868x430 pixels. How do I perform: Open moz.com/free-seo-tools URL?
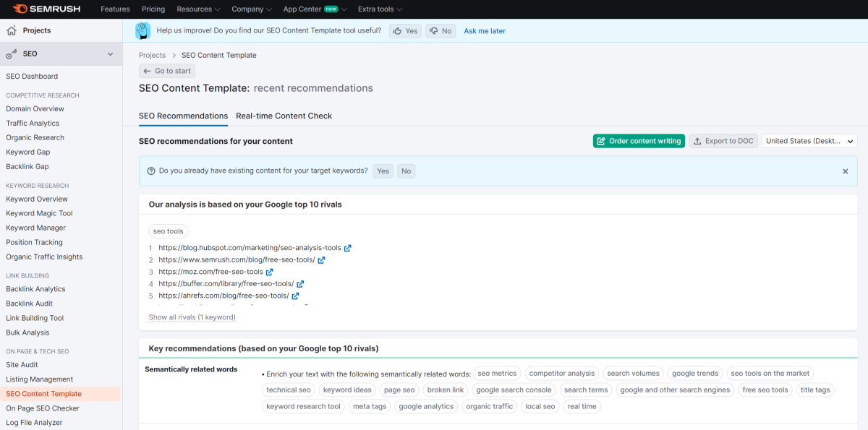(x=210, y=272)
